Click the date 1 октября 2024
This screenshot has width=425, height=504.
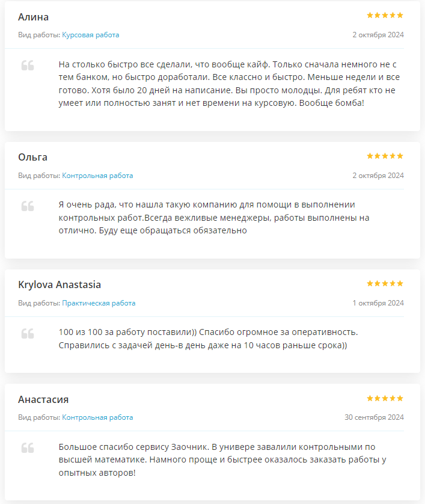point(378,303)
